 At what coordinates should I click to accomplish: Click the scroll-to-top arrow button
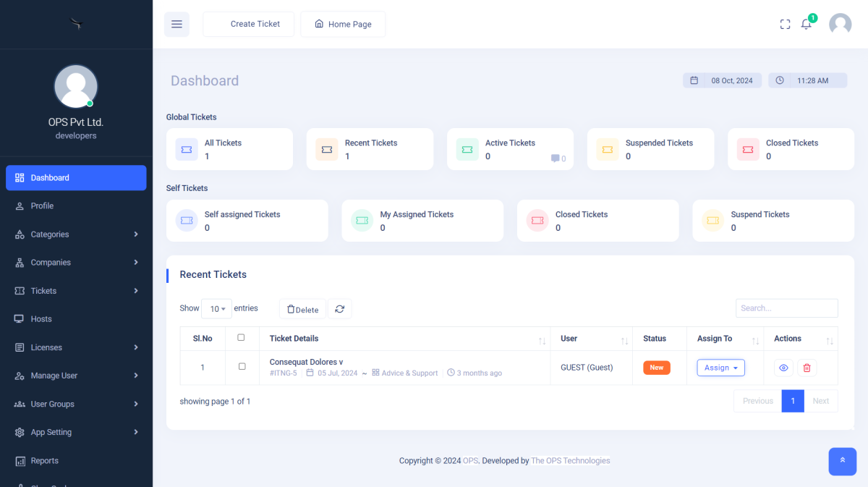842,461
